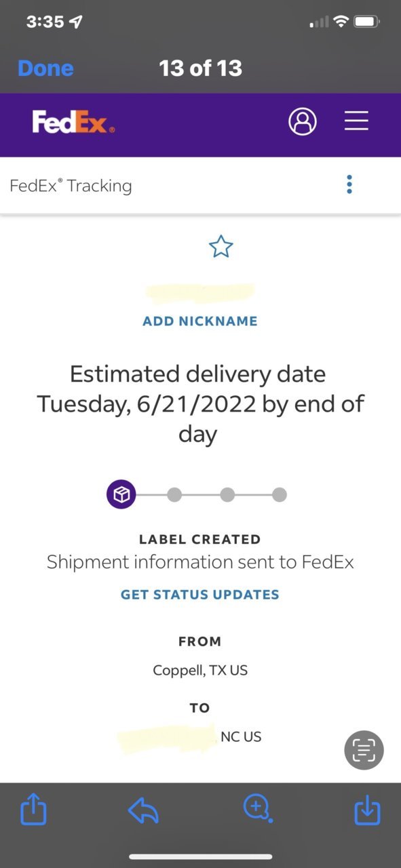The height and width of the screenshot is (868, 401).
Task: Tap the FedEx Tracking header label
Action: 71,186
